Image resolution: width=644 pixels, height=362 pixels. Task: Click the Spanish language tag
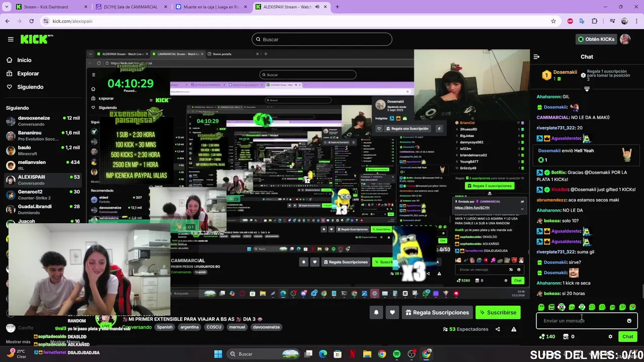click(x=165, y=327)
